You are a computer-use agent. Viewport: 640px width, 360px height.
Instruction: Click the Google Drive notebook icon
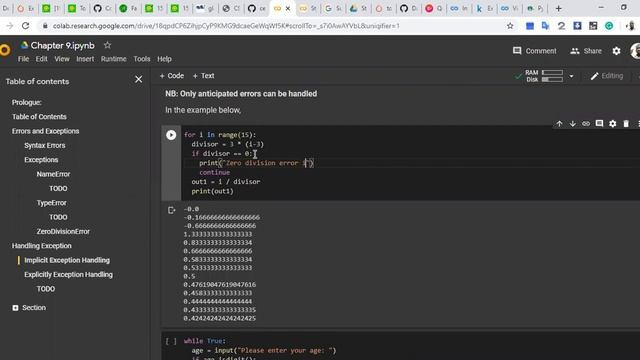[x=24, y=45]
